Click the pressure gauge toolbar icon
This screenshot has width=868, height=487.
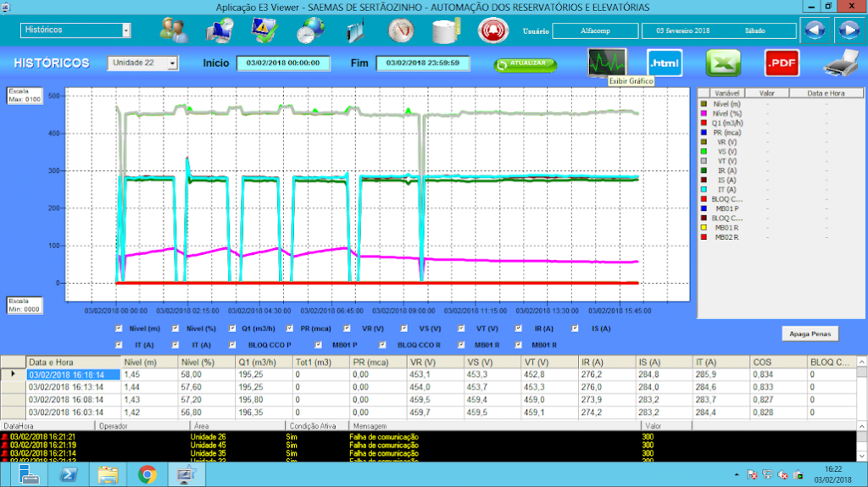coord(401,30)
